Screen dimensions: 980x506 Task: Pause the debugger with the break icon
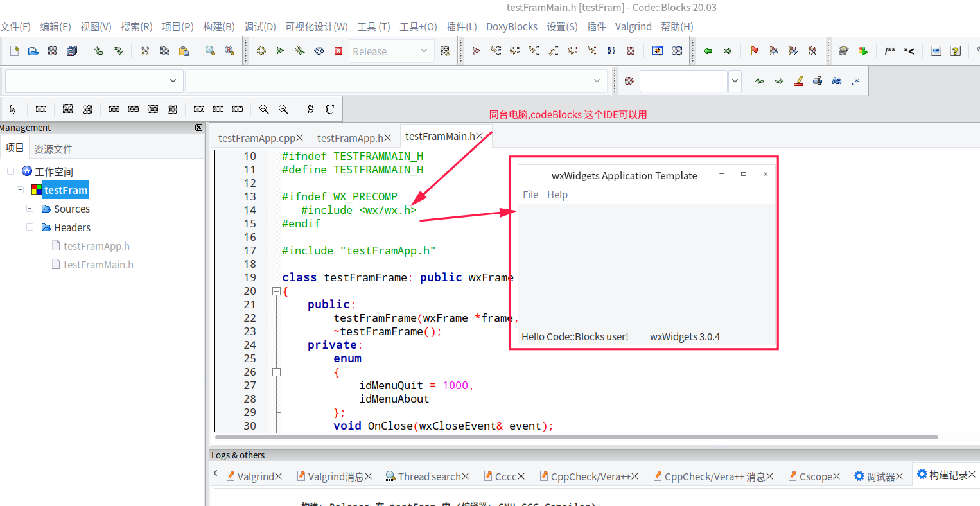[x=611, y=51]
